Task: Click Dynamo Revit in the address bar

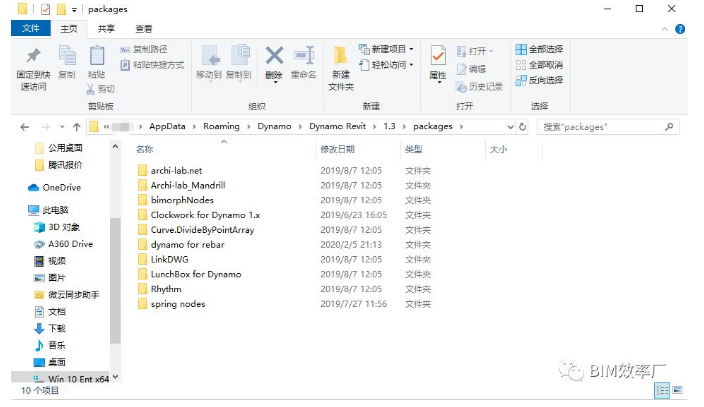Action: click(338, 127)
